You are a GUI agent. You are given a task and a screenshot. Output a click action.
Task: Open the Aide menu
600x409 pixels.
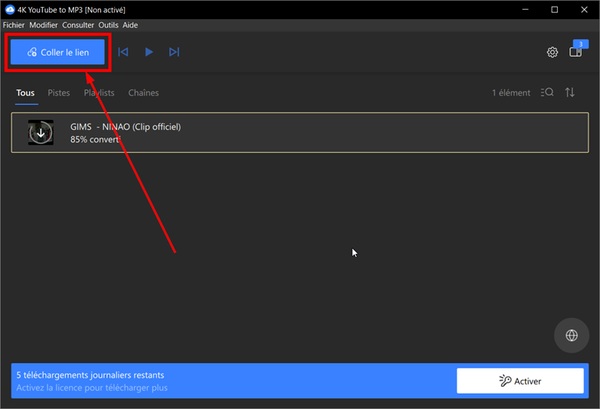click(130, 25)
